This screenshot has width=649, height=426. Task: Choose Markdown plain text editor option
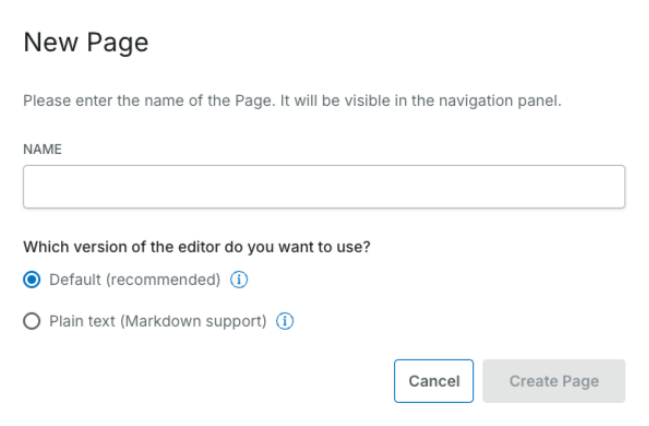(x=32, y=322)
